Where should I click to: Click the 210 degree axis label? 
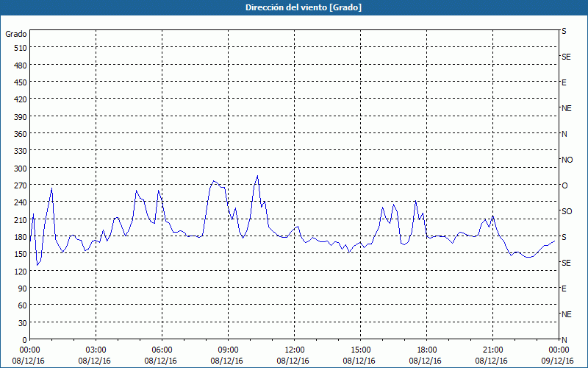coord(21,219)
